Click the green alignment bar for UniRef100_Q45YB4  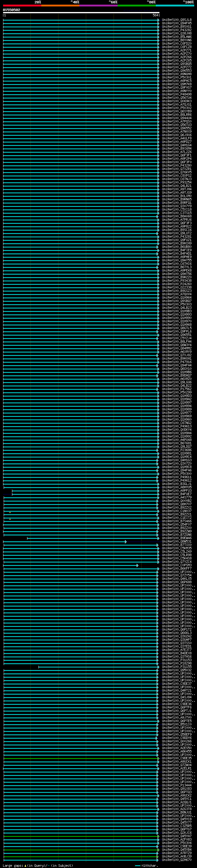pos(81,850)
